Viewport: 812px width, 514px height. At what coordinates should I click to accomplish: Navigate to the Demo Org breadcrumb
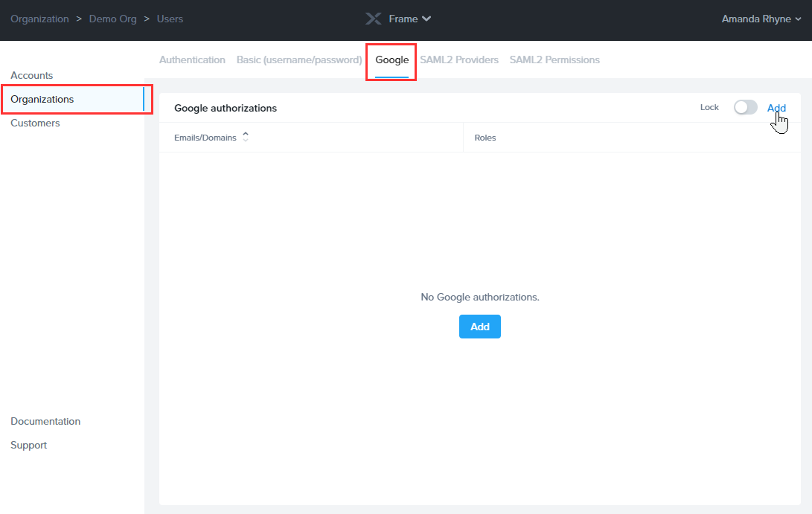pyautogui.click(x=113, y=19)
